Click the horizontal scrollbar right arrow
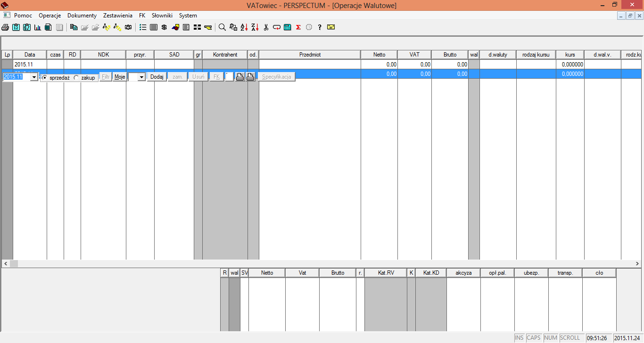The height and width of the screenshot is (343, 644). click(639, 263)
